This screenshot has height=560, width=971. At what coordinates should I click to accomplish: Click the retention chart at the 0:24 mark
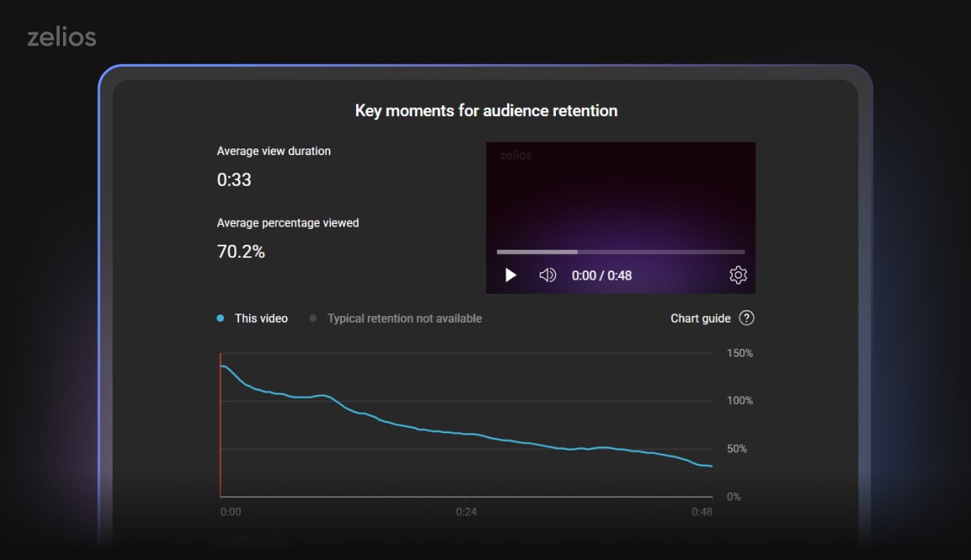(466, 434)
